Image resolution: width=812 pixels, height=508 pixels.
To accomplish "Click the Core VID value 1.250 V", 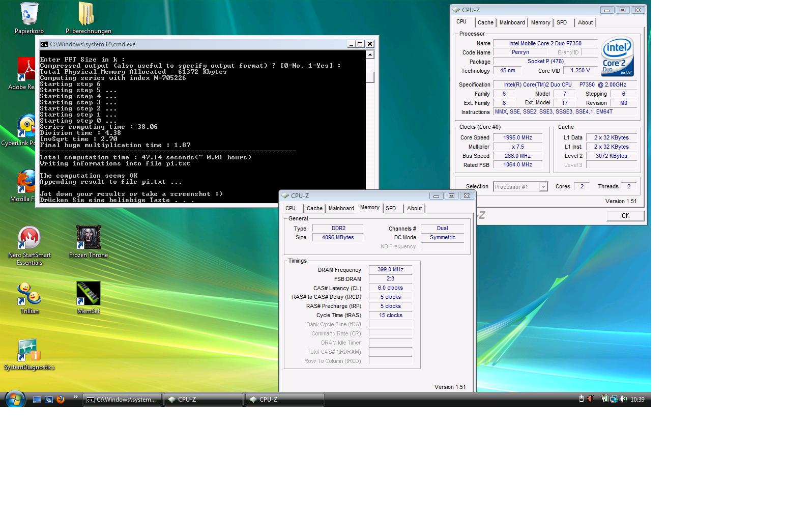I will (580, 71).
